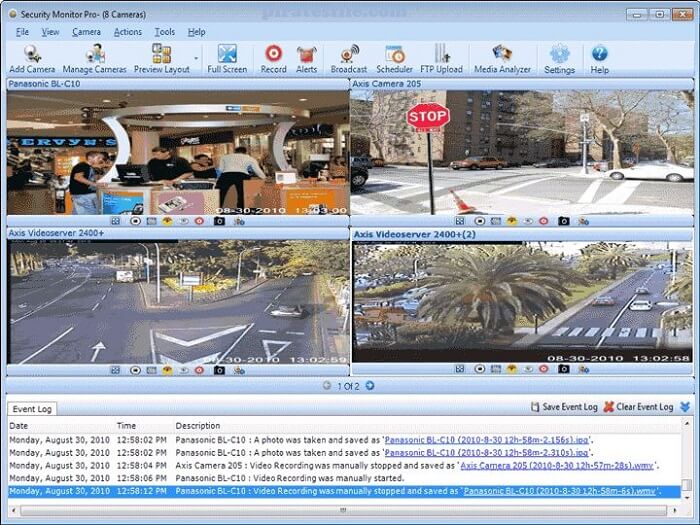Open camera settings icon under Axis Videoserver 2400+(2)
Viewport: 700px width, 525px height.
[x=583, y=369]
